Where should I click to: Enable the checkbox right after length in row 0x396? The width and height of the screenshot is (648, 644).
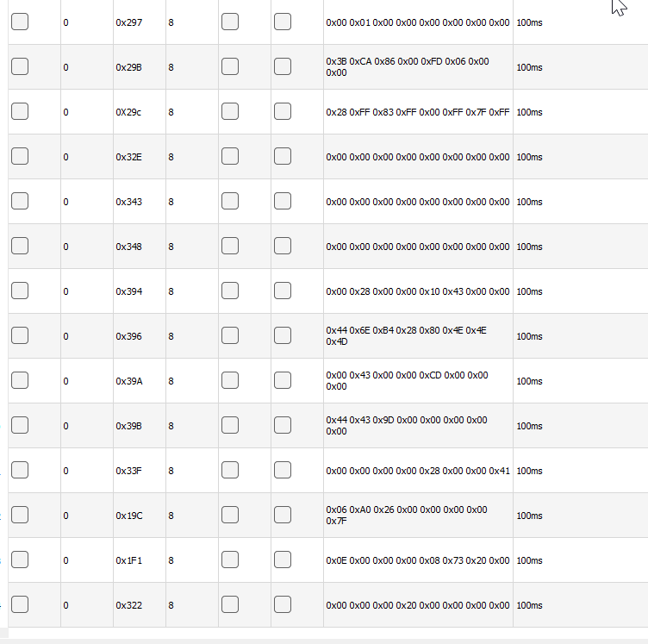pos(230,336)
